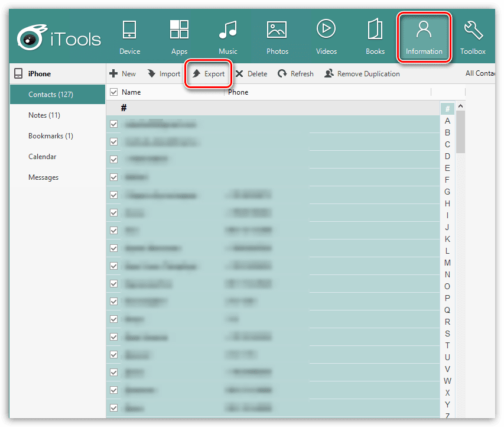This screenshot has height=427, width=504.
Task: Jump to letter Y in index
Action: pos(447,405)
